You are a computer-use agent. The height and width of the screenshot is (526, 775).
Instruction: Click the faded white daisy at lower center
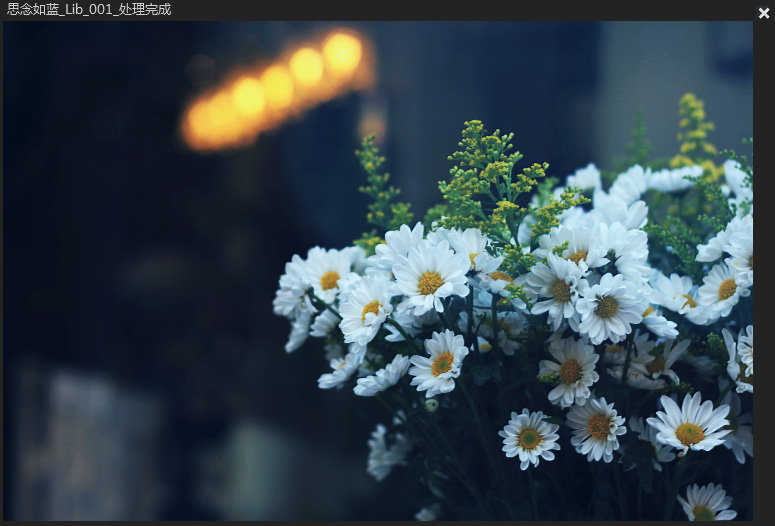coord(386,452)
